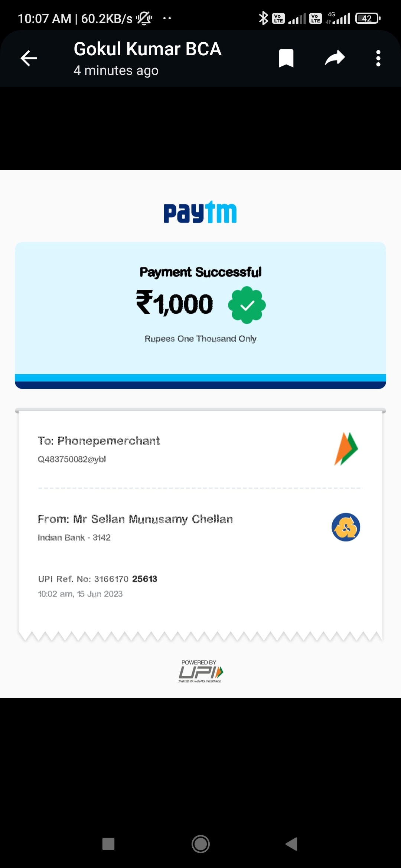401x868 pixels.
Task: Select the ₹1,000 amount text
Action: (175, 303)
